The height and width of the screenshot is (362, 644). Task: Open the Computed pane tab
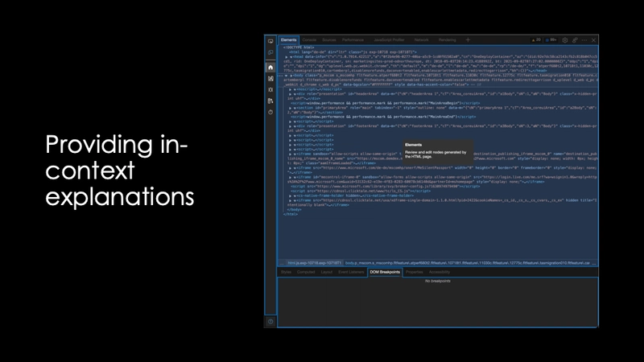click(306, 272)
